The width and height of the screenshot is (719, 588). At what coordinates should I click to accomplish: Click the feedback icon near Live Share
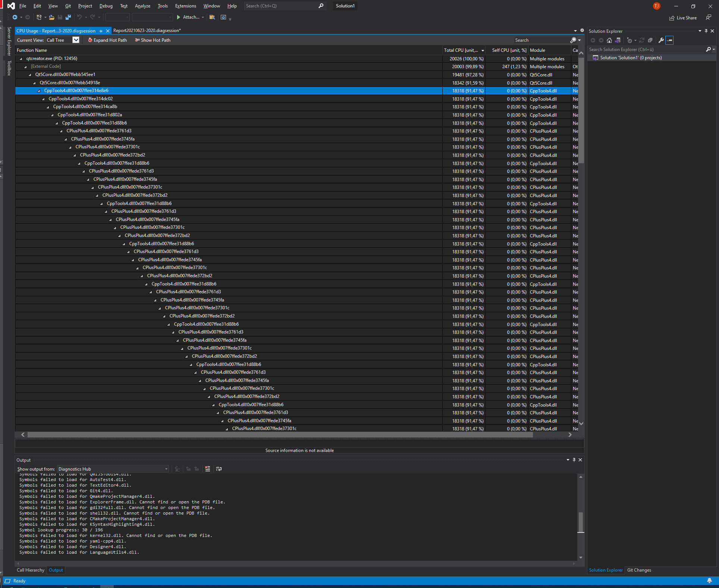point(708,18)
